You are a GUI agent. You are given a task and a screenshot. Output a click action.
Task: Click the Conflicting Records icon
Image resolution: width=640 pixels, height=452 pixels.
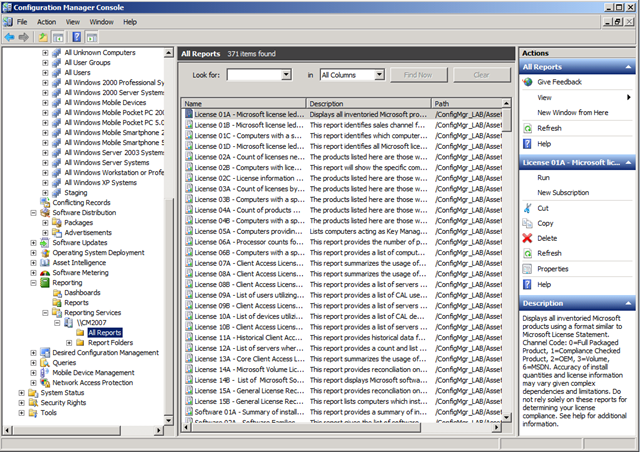(x=45, y=203)
